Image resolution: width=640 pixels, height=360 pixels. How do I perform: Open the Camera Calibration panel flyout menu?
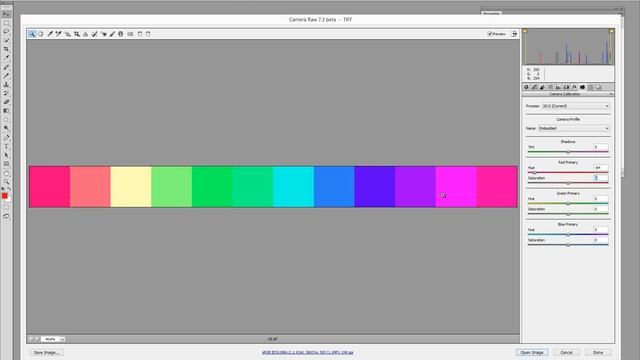611,94
